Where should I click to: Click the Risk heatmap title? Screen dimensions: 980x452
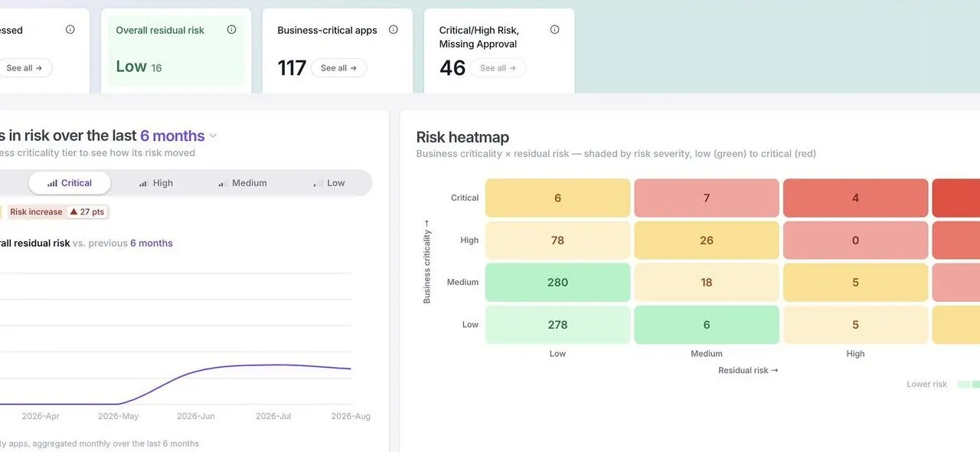tap(462, 137)
